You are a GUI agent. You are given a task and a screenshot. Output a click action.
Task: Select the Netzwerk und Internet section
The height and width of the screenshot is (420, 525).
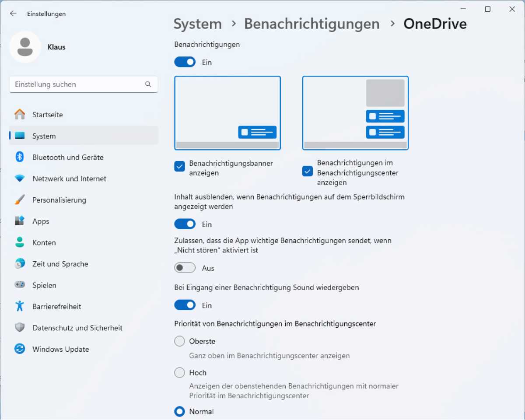69,178
